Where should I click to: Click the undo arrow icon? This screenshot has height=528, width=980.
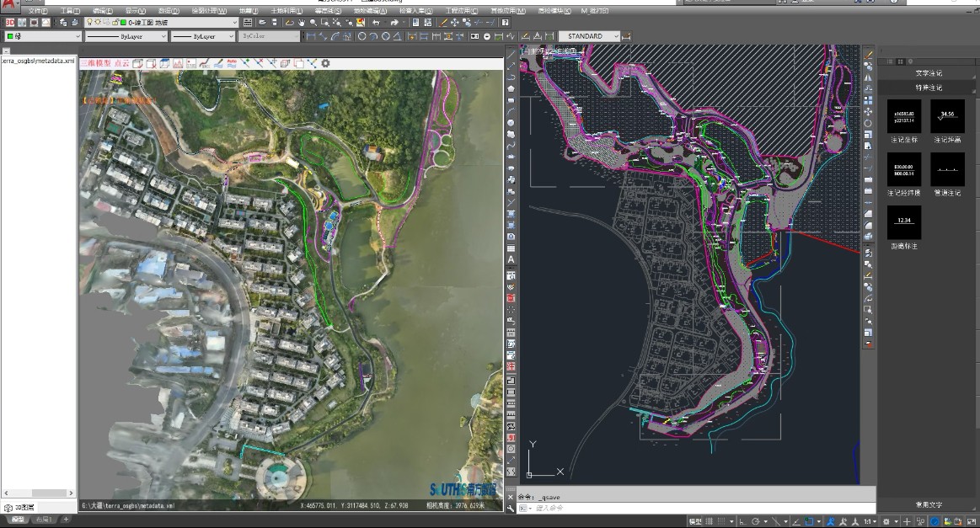tap(377, 23)
